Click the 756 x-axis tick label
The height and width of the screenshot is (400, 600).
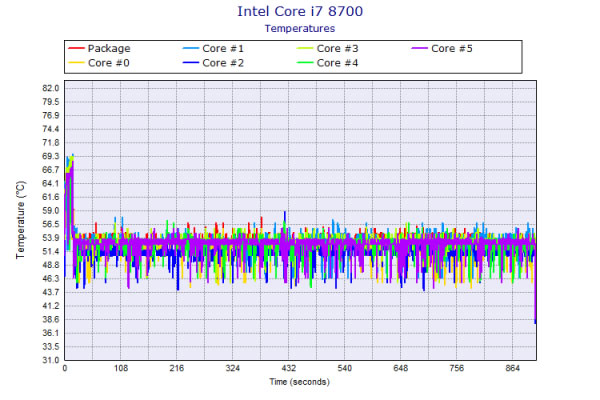pos(457,368)
